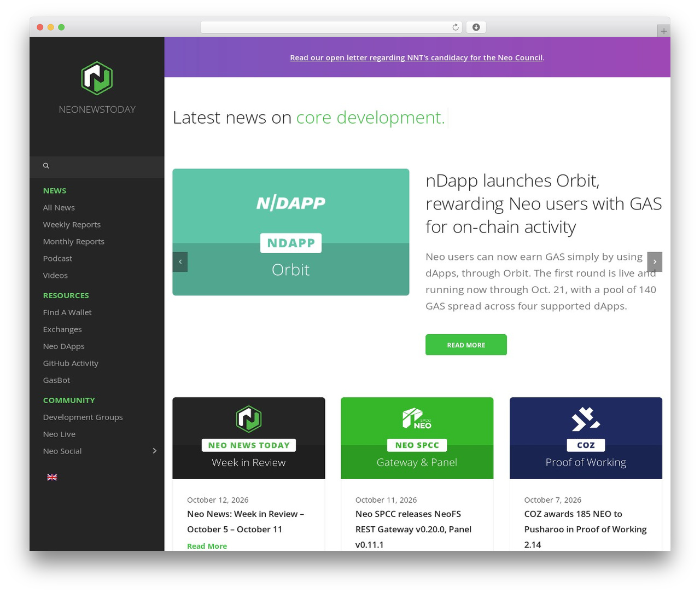Click the Week in Review card image
The height and width of the screenshot is (593, 700).
249,438
